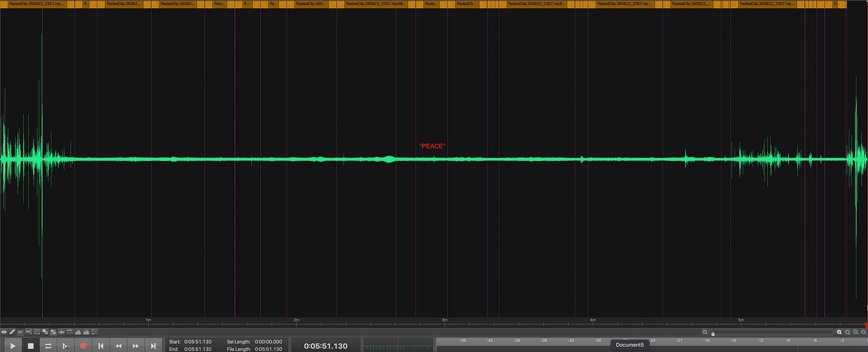Stop playback with the Stop button
Image resolution: width=868 pixels, height=352 pixels.
(30, 345)
